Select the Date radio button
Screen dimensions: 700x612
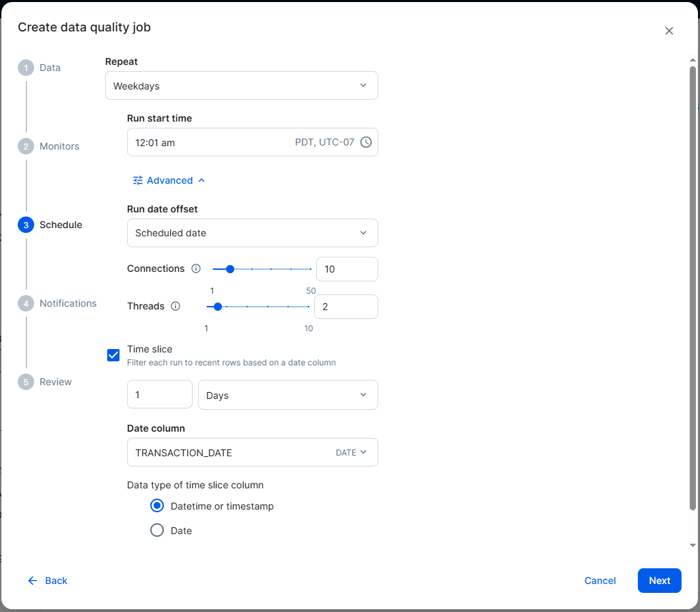click(156, 530)
